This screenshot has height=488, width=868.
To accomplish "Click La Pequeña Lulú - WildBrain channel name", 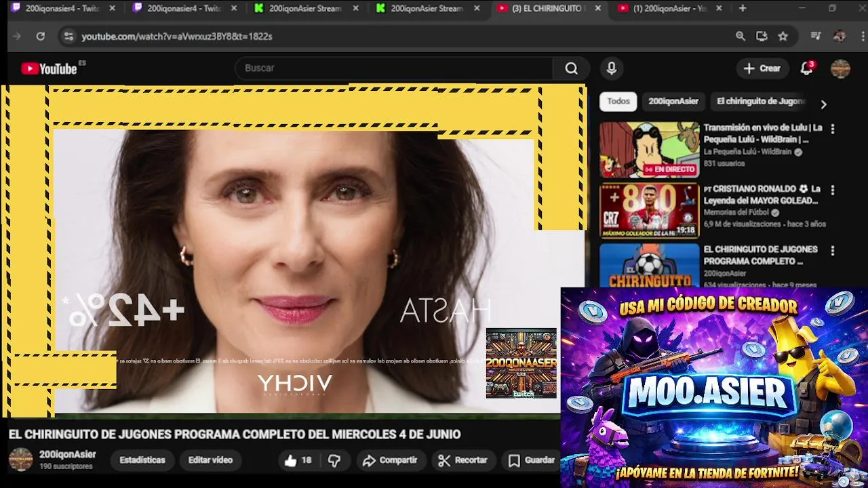I will tap(747, 152).
